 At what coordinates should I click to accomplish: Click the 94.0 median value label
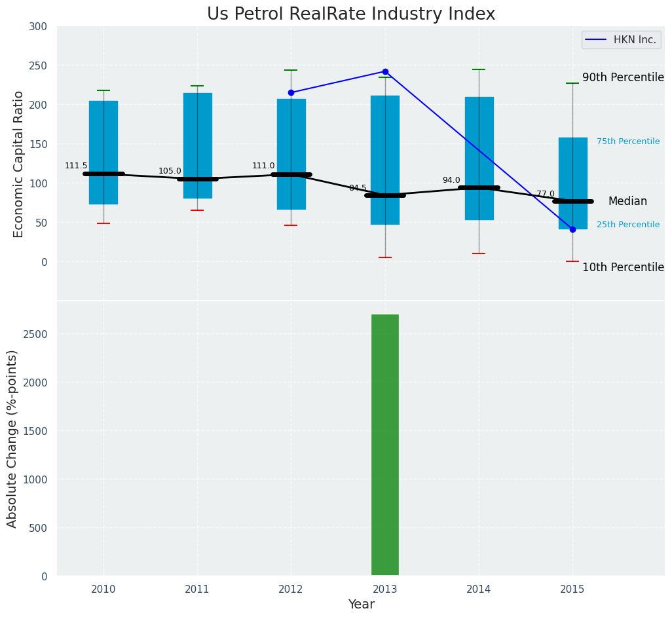pos(451,180)
